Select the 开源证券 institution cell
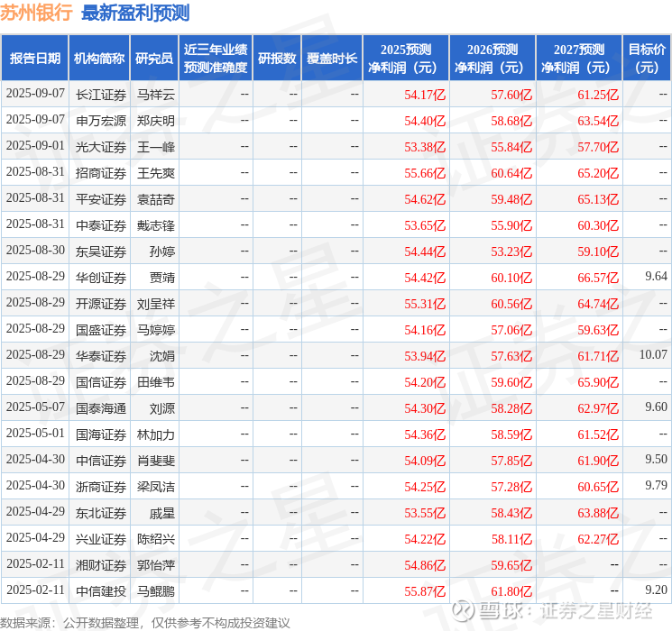This screenshot has width=672, height=631. [x=101, y=304]
